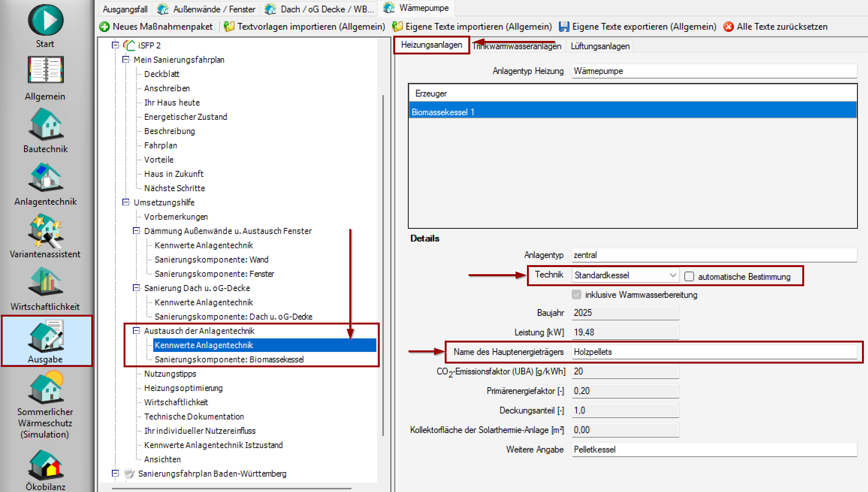Toggle the inklusive Warmwasserbereitung checkbox
This screenshot has width=868, height=492.
tap(577, 294)
